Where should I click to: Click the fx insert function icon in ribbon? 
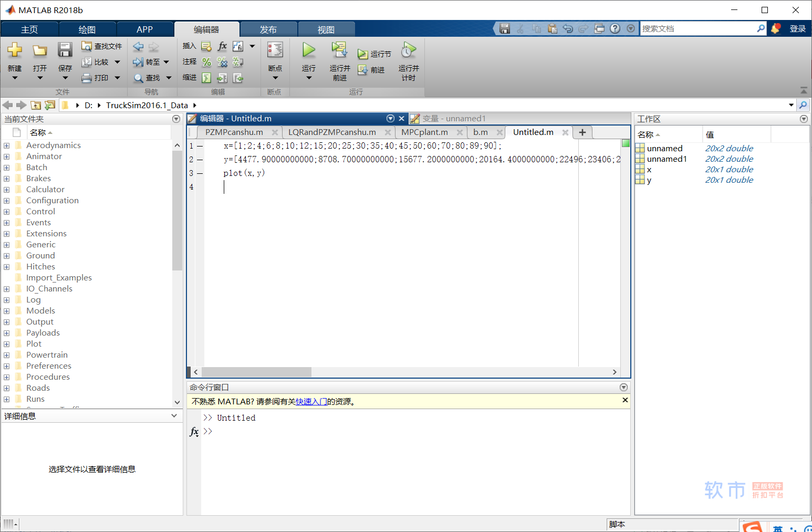[222, 46]
